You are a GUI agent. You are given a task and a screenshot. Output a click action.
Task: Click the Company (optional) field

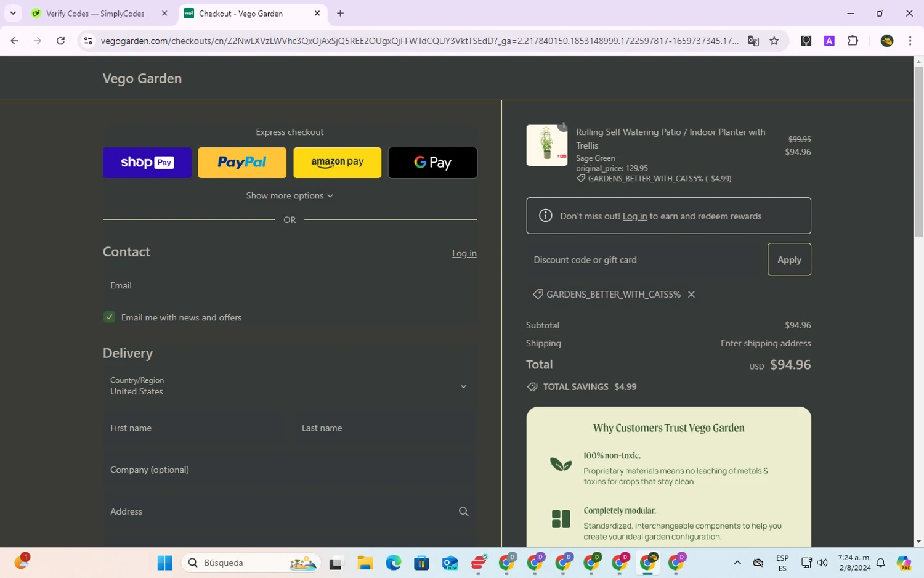point(290,470)
